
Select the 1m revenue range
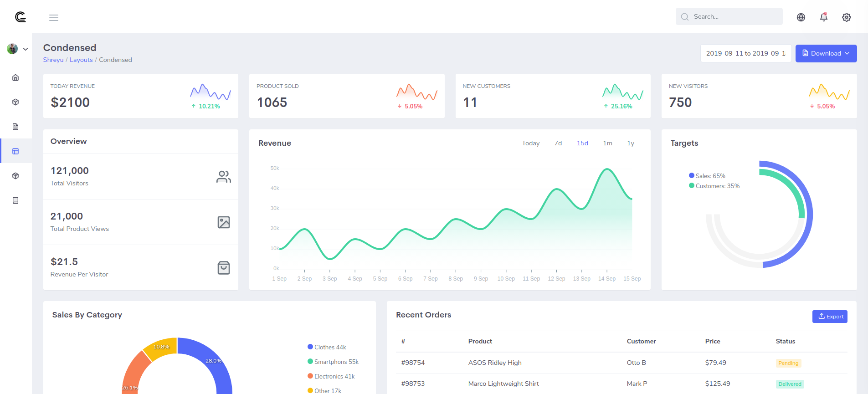[608, 143]
